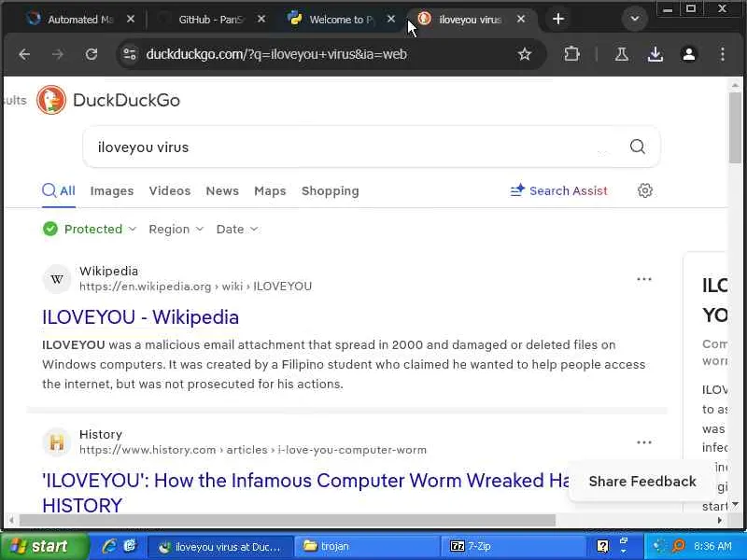Reload the page with the refresh icon
This screenshot has width=747, height=560.
point(92,55)
